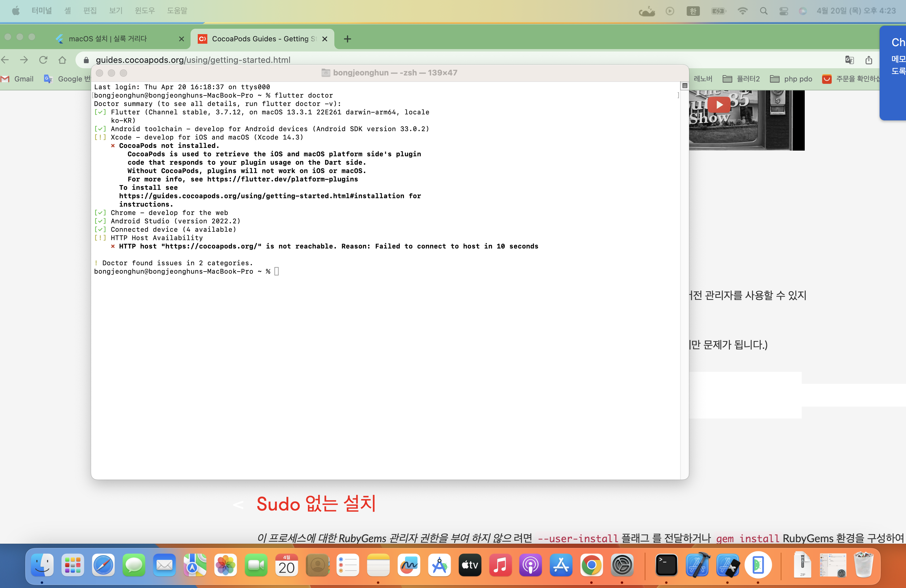Open the ZIP file in the Dock
This screenshot has width=906, height=588.
[x=802, y=565]
